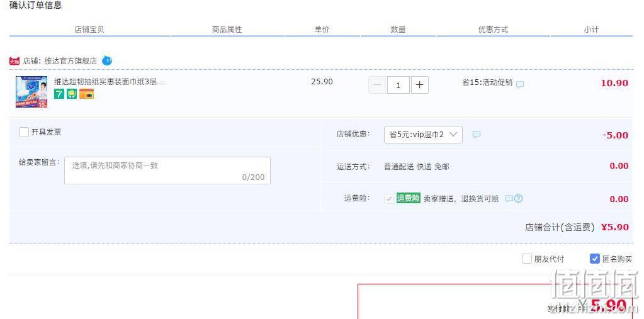Screen dimensions: 644x319
Task: Enable the 朋友代付 friend-pay checkbox
Action: click(x=527, y=259)
